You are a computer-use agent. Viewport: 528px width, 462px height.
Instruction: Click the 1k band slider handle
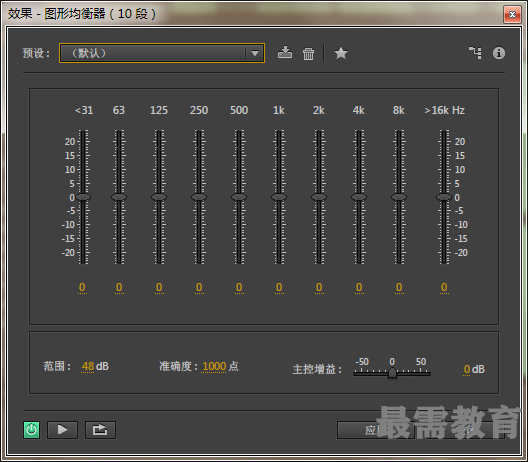tap(279, 197)
